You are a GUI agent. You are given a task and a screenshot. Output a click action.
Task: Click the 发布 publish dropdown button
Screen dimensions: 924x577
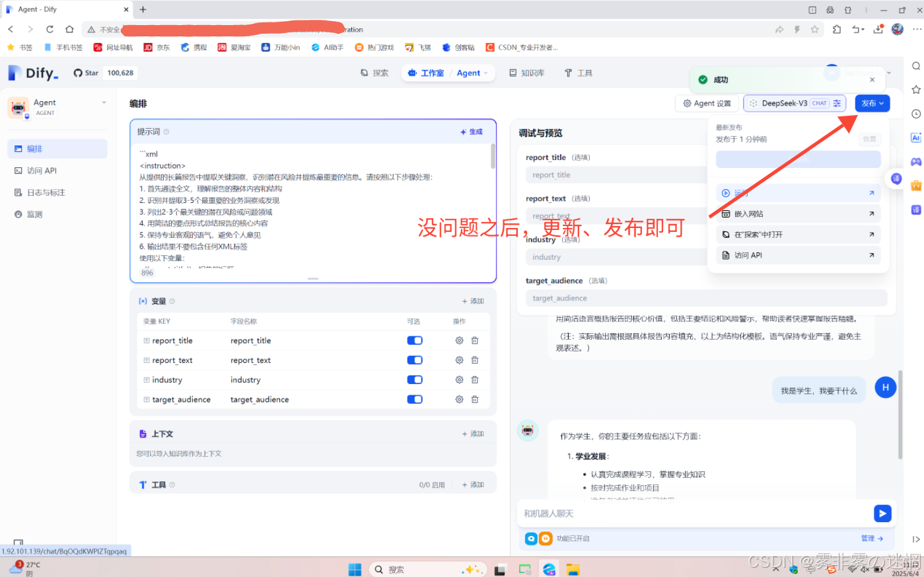872,103
